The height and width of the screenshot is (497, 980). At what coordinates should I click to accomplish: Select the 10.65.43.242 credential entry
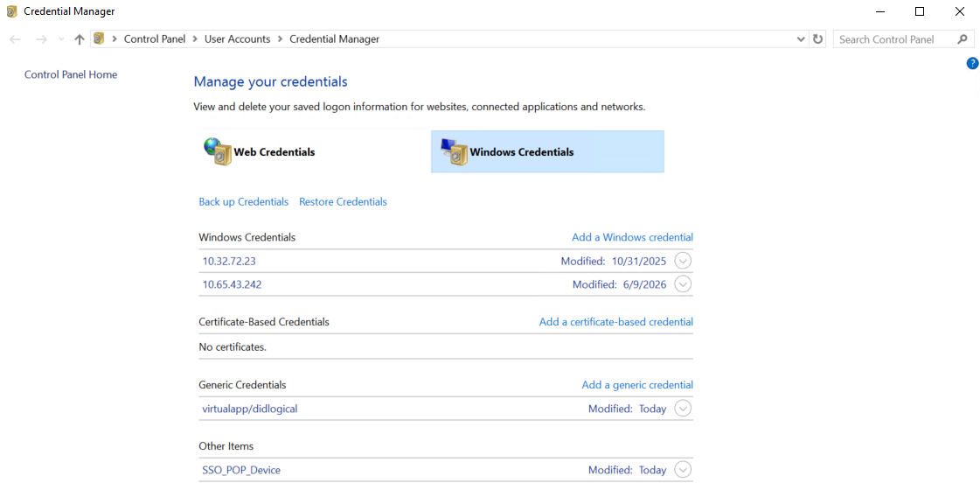(446, 284)
